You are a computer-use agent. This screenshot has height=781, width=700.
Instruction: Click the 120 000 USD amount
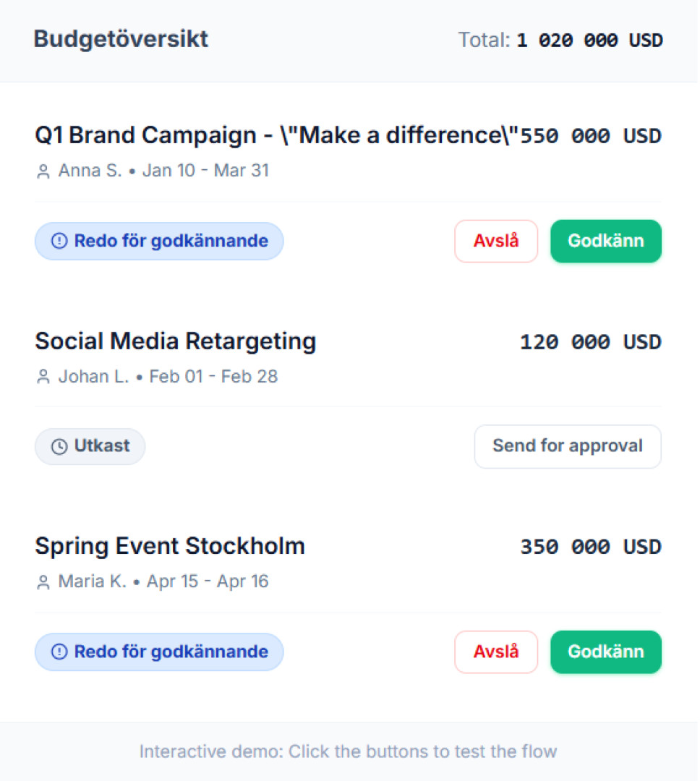[x=590, y=342]
